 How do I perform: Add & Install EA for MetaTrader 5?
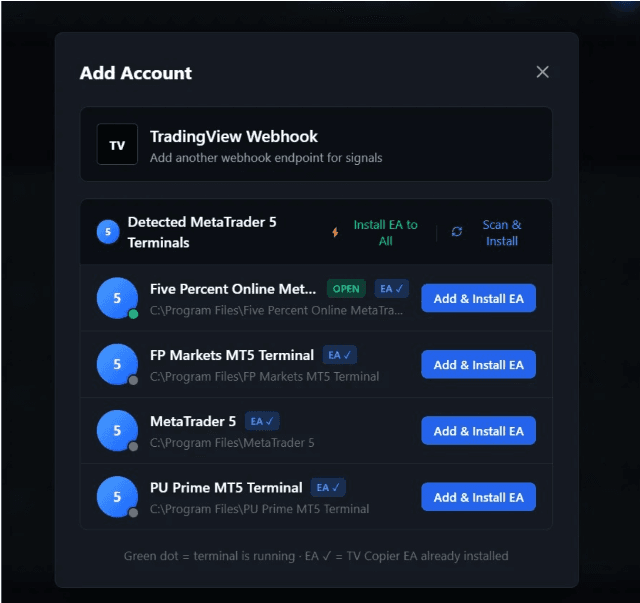478,431
